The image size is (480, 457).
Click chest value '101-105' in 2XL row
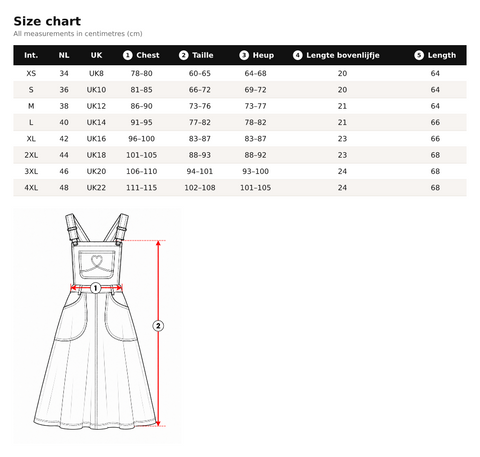pos(141,155)
